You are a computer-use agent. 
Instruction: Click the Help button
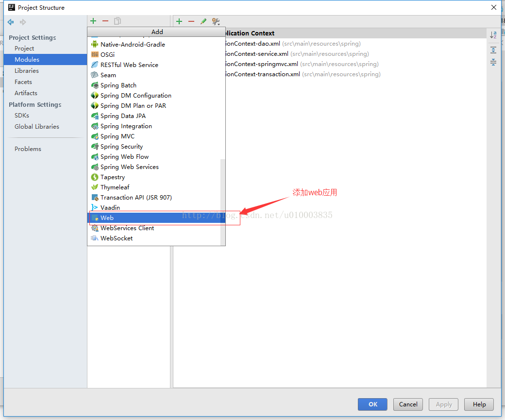479,404
